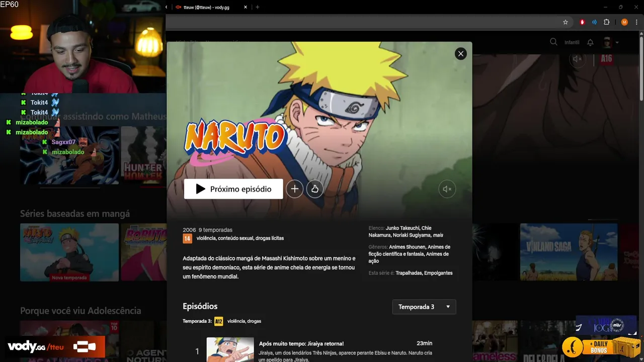Open a new tab with plus button
This screenshot has width=644, height=362.
[258, 7]
